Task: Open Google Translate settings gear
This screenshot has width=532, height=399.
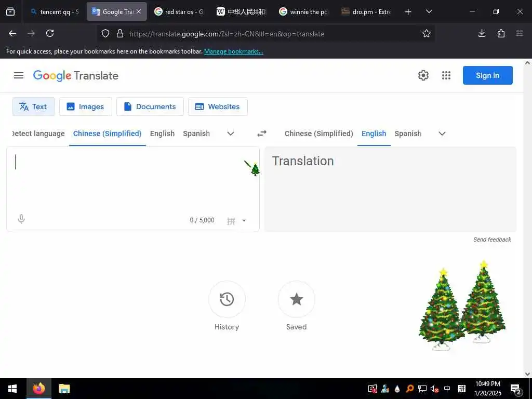Action: tap(423, 75)
